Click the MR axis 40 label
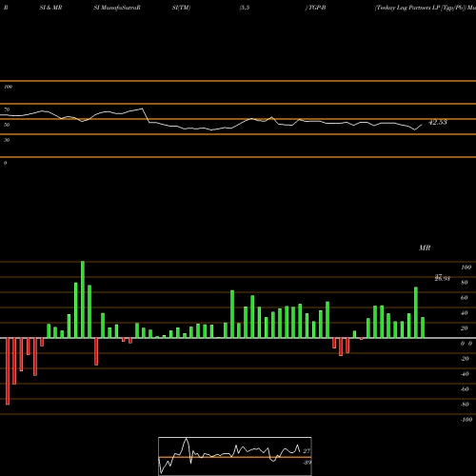Viewport: 476px width, 476px height. [465, 313]
